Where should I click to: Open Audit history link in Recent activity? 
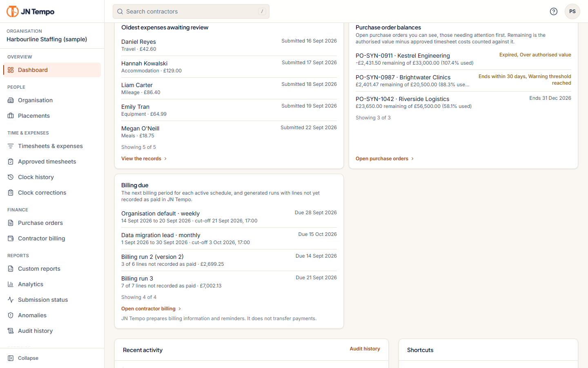(365, 349)
